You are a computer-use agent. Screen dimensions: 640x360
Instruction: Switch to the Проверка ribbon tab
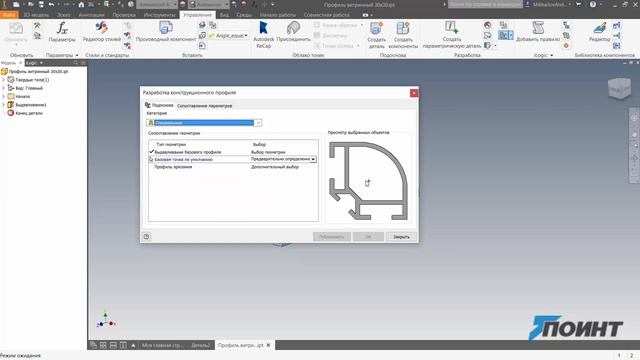124,15
